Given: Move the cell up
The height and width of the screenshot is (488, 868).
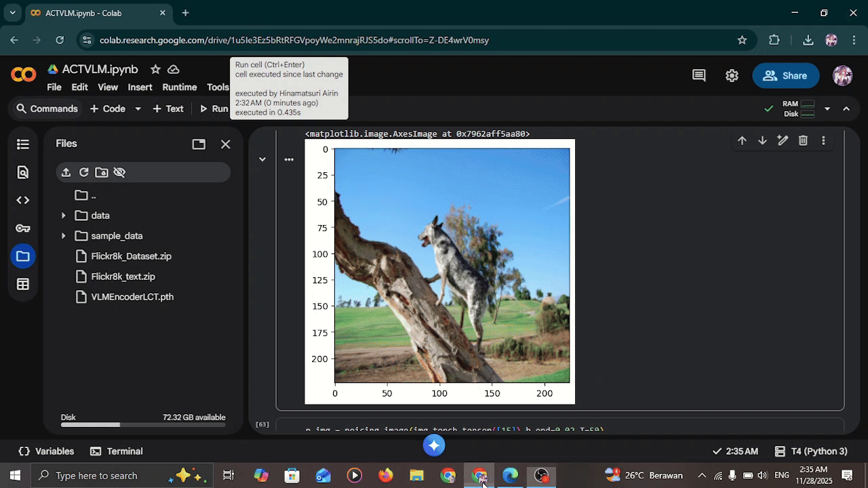Looking at the screenshot, I should click(x=742, y=140).
